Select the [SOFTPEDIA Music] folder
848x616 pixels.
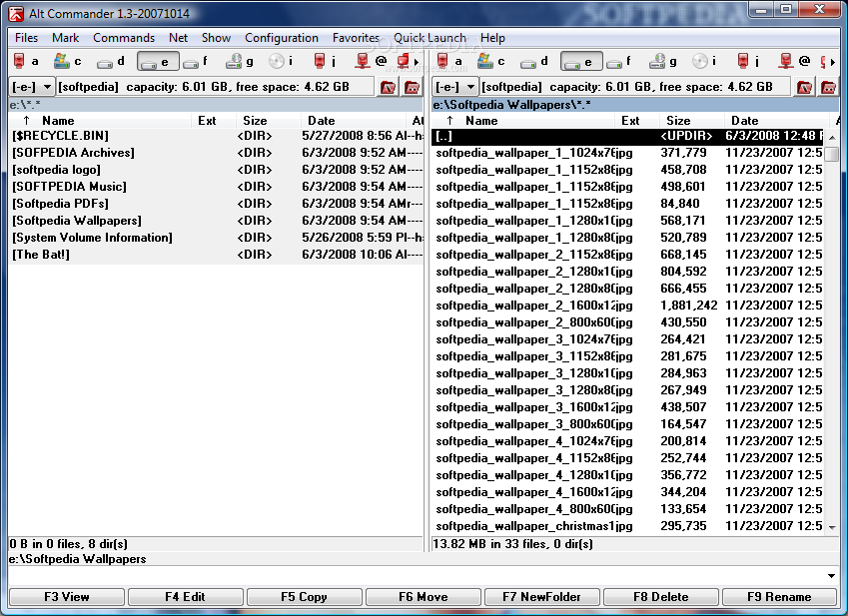[216, 187]
